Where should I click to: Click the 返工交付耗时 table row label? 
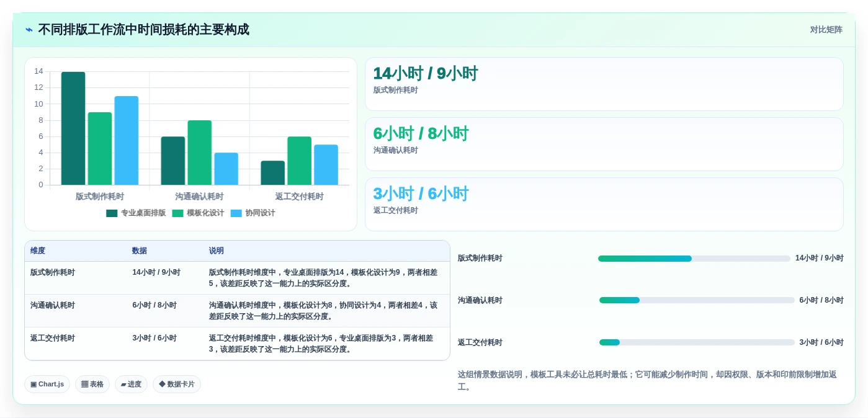point(53,338)
